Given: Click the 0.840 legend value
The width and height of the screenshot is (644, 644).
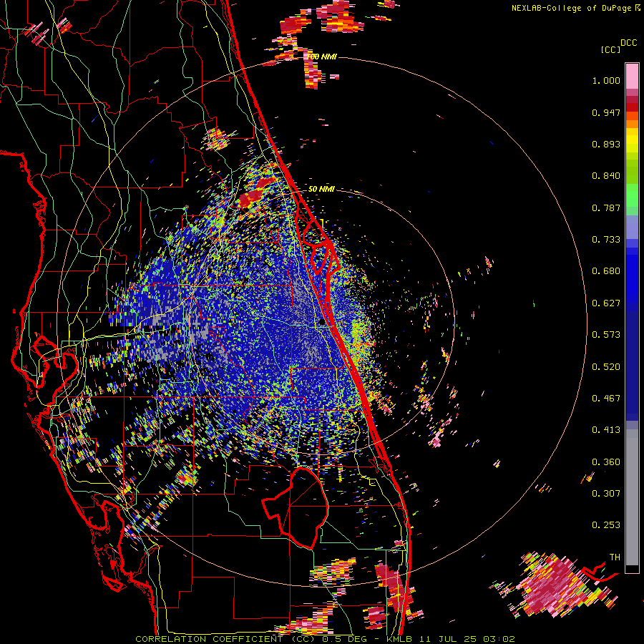Looking at the screenshot, I should (x=606, y=176).
